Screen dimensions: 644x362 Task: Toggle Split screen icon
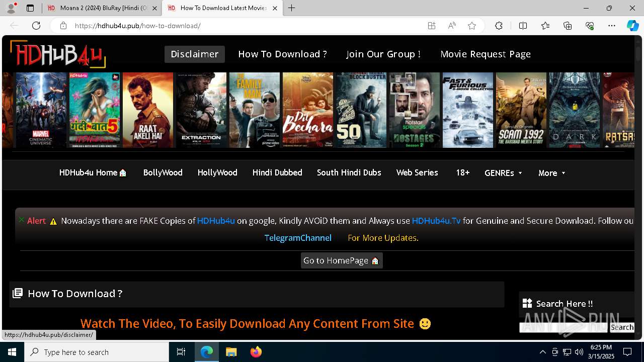(523, 26)
